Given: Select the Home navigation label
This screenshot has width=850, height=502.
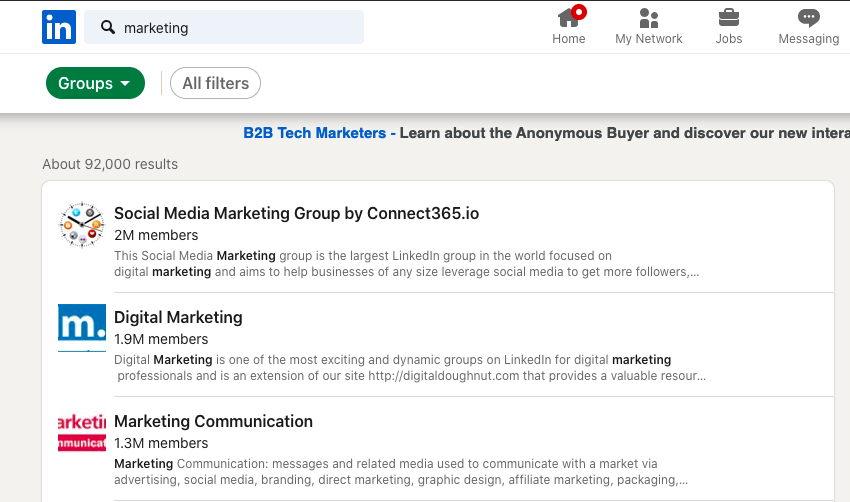Looking at the screenshot, I should point(569,39).
